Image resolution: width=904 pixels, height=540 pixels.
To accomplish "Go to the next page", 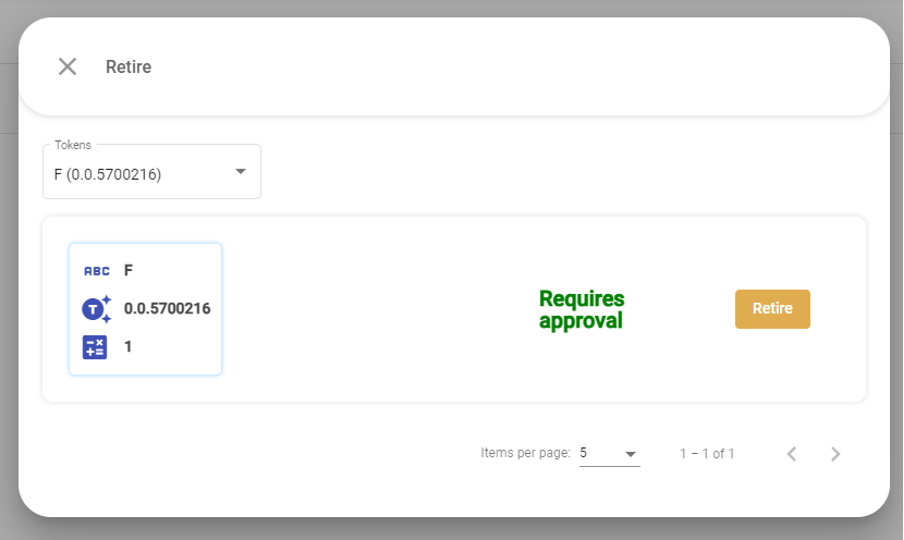I will 836,454.
